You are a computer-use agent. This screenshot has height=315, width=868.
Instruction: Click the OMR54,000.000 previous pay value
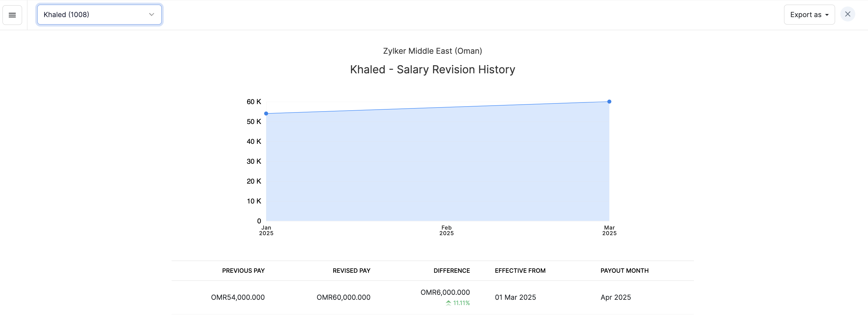pos(238,297)
